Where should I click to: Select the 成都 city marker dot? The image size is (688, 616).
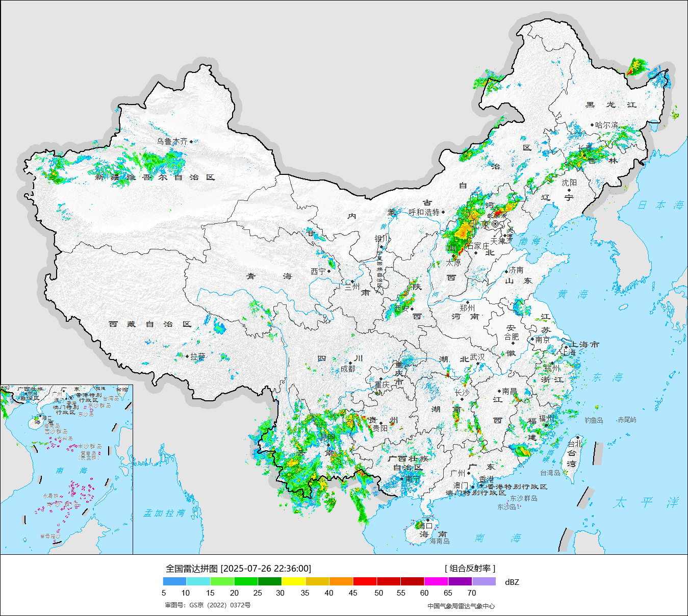click(x=350, y=364)
